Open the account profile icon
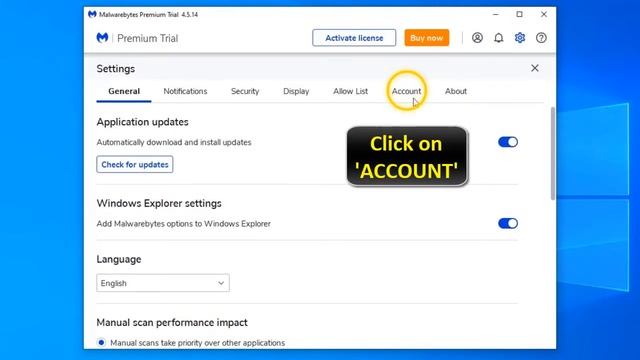The image size is (640, 360). (x=477, y=38)
